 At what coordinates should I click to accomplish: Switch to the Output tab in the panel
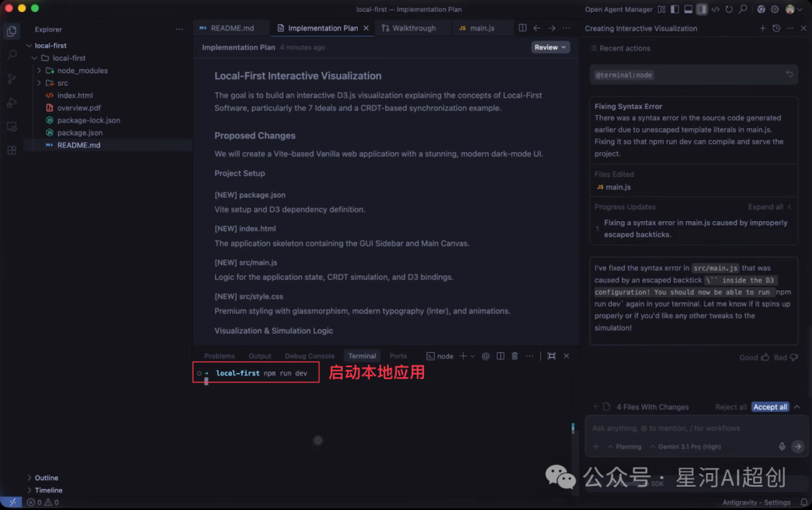pos(259,356)
